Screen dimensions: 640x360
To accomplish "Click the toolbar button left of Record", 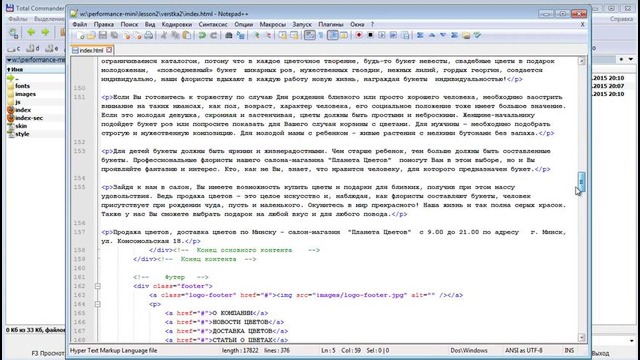I will (344, 35).
